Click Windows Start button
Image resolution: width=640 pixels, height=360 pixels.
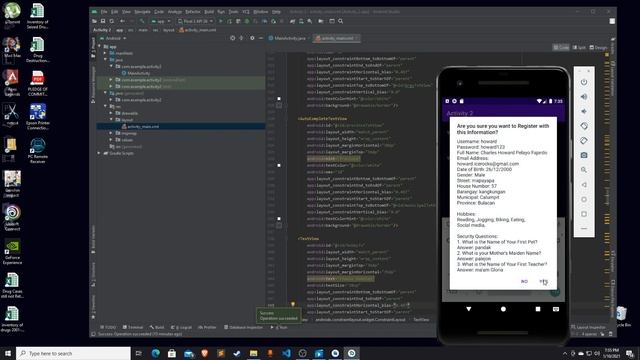click(x=8, y=353)
